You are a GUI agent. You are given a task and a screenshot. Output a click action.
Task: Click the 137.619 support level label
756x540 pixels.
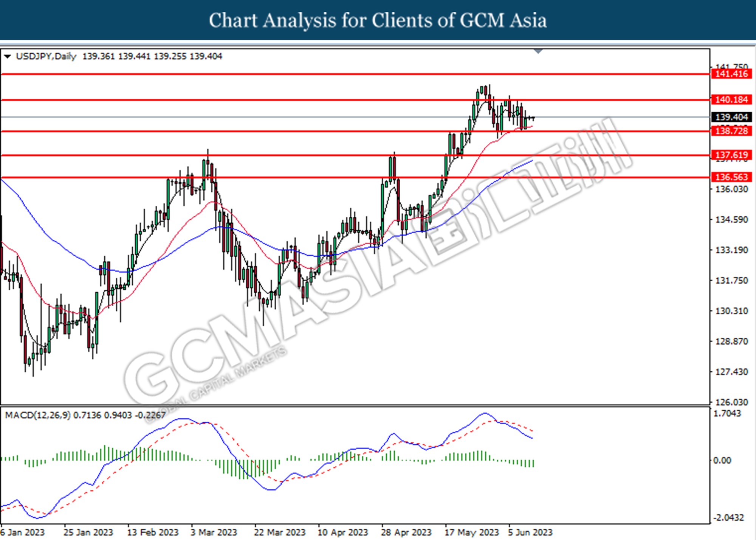pyautogui.click(x=731, y=155)
